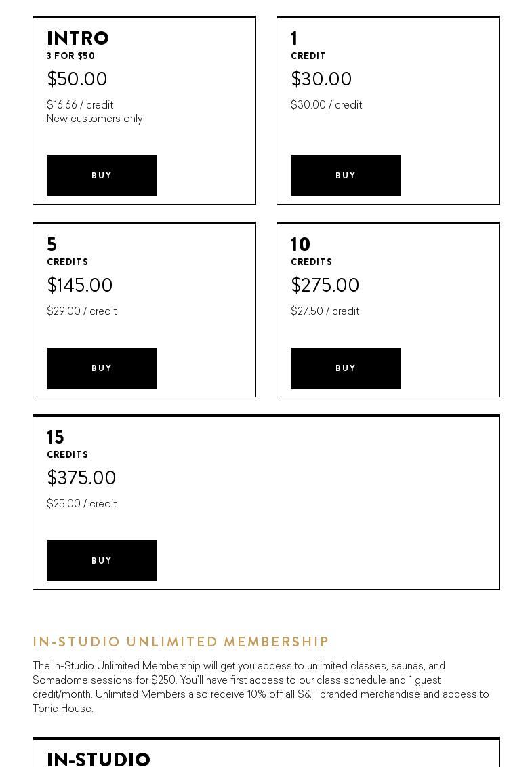This screenshot has height=767, width=532.
Task: Click the $25.00 / credit rate text
Action: [x=81, y=504]
